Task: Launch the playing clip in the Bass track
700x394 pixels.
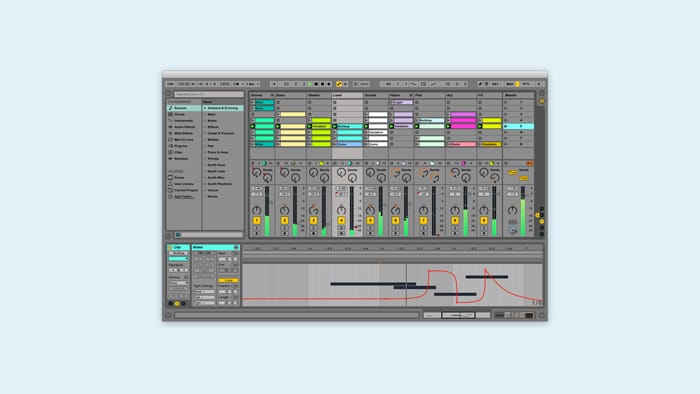Action: pyautogui.click(x=278, y=126)
